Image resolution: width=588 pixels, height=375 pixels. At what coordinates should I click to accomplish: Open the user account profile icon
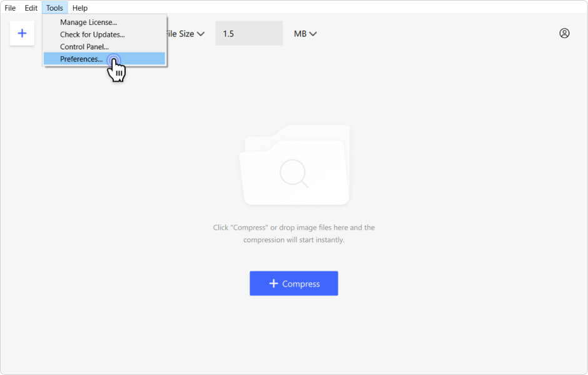coord(564,33)
